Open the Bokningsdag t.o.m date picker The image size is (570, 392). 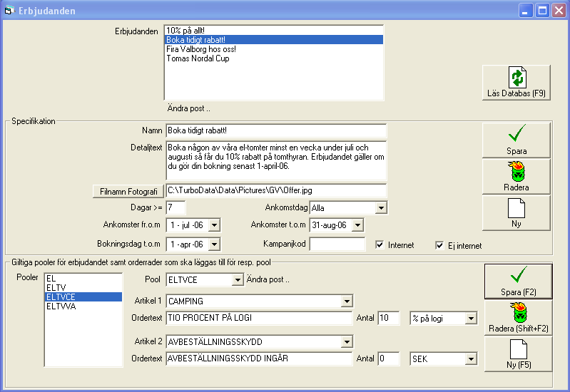215,244
